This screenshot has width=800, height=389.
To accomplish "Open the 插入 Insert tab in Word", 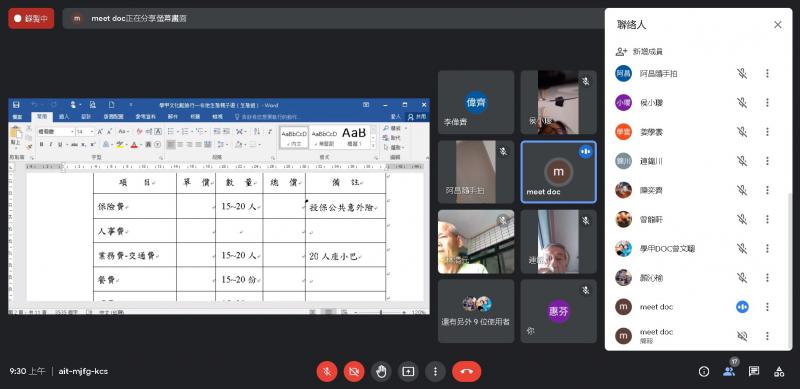I will [x=64, y=116].
